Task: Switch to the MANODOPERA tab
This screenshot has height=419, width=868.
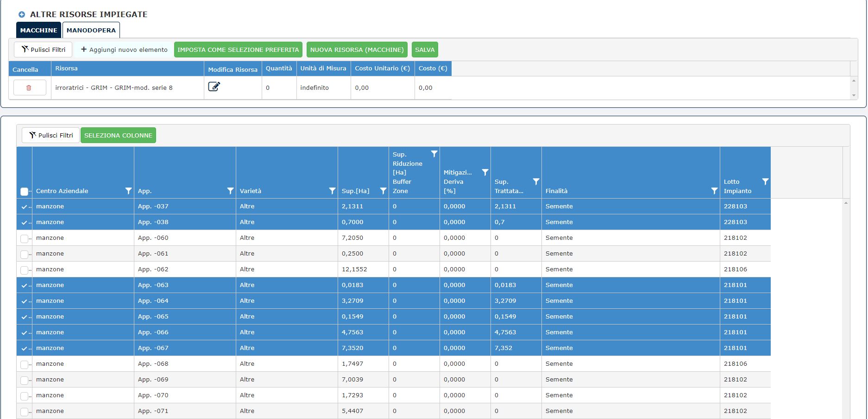Action: point(91,30)
